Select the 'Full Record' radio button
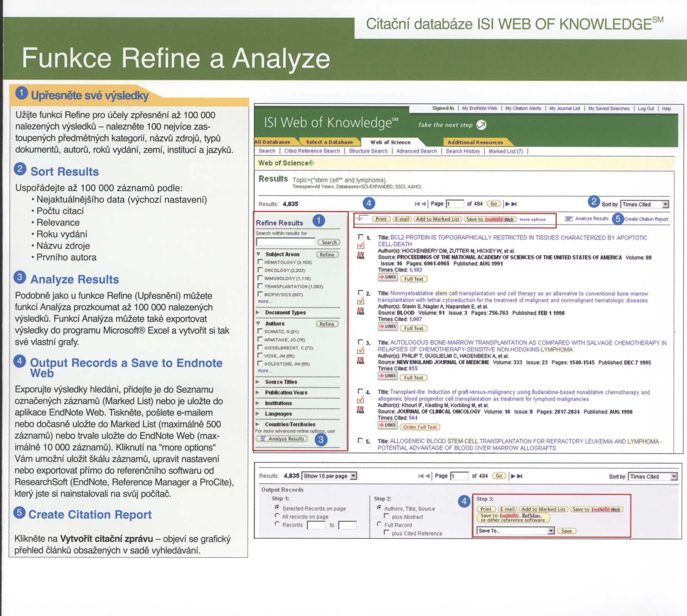Viewport: 687px width, 616px height. [379, 524]
